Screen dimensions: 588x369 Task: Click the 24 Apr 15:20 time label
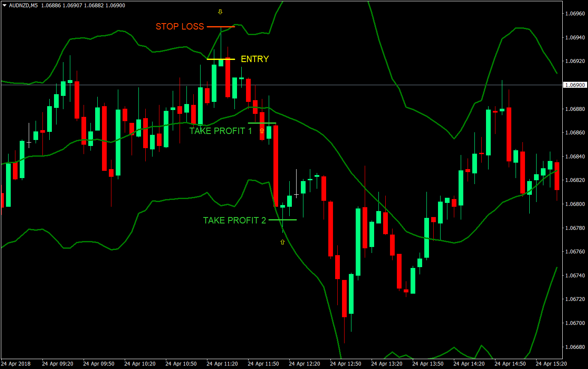coord(551,364)
